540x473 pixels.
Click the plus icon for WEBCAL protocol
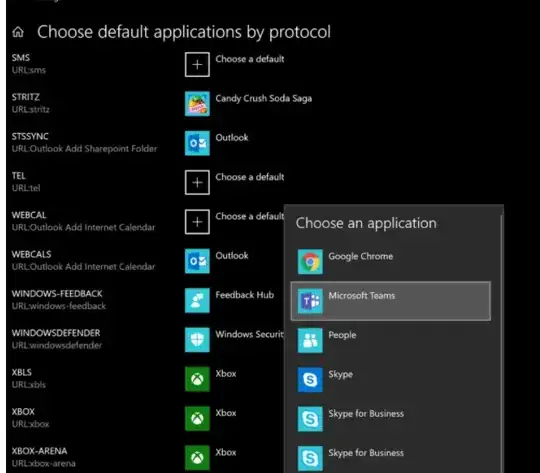coord(197,222)
